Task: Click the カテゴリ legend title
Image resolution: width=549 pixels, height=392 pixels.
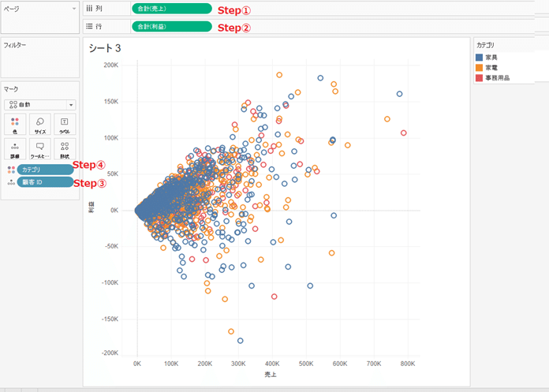Action: pos(485,45)
